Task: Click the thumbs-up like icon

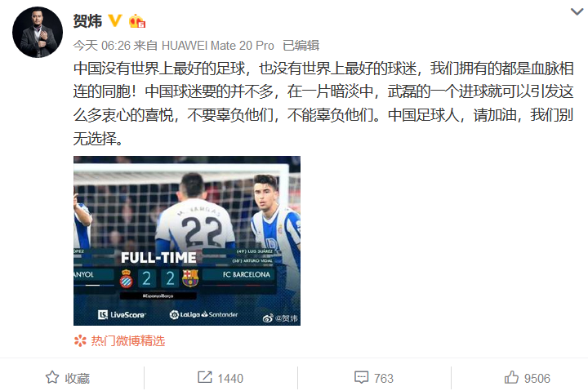Action: click(x=511, y=377)
